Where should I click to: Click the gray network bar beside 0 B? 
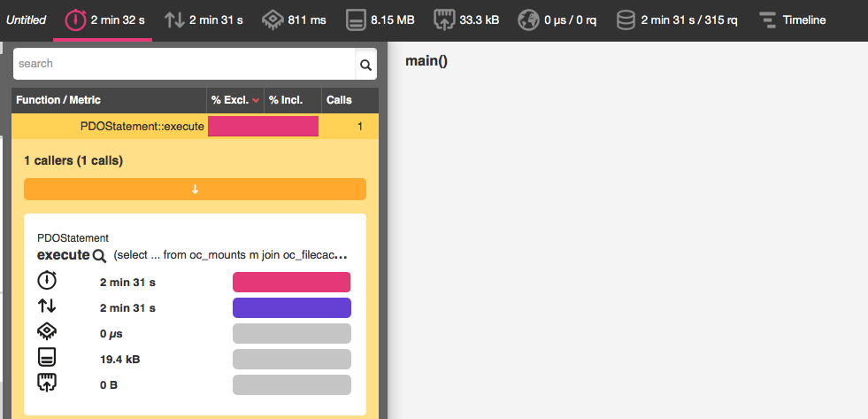(292, 384)
